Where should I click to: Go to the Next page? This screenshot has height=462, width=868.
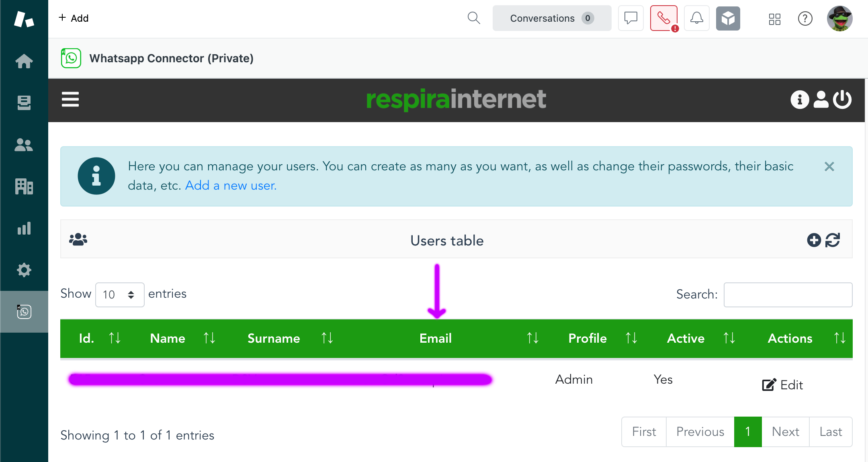(x=785, y=432)
